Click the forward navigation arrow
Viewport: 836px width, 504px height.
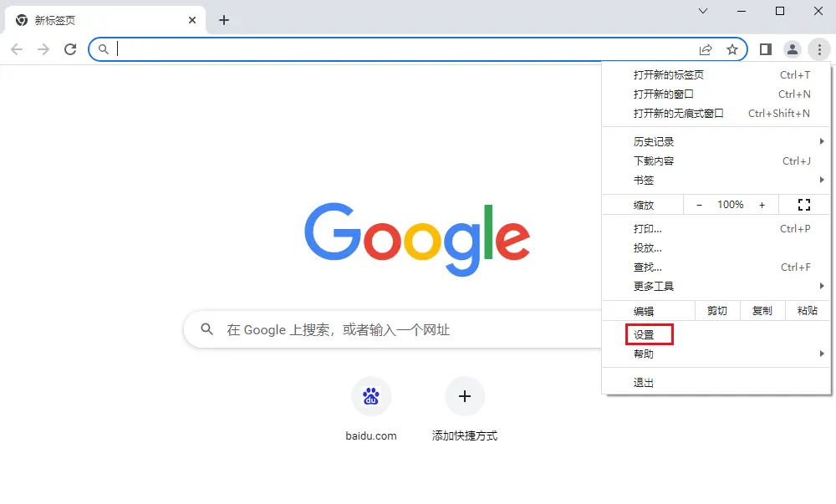click(x=43, y=49)
